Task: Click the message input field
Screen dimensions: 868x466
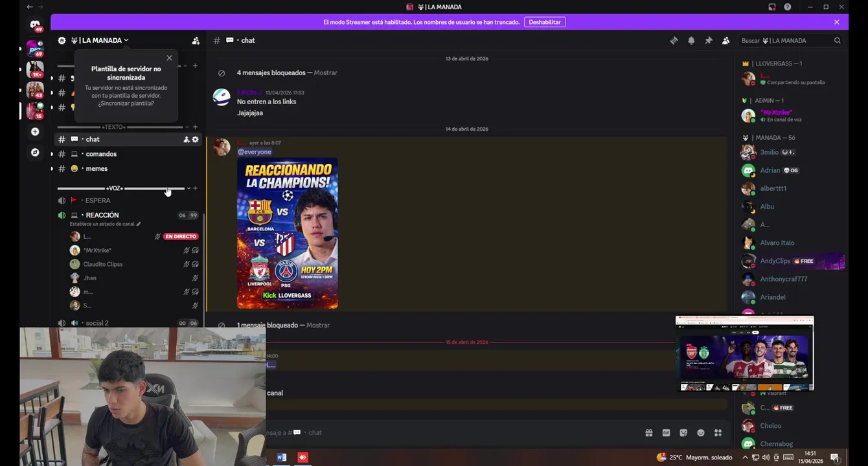Action: [453, 432]
